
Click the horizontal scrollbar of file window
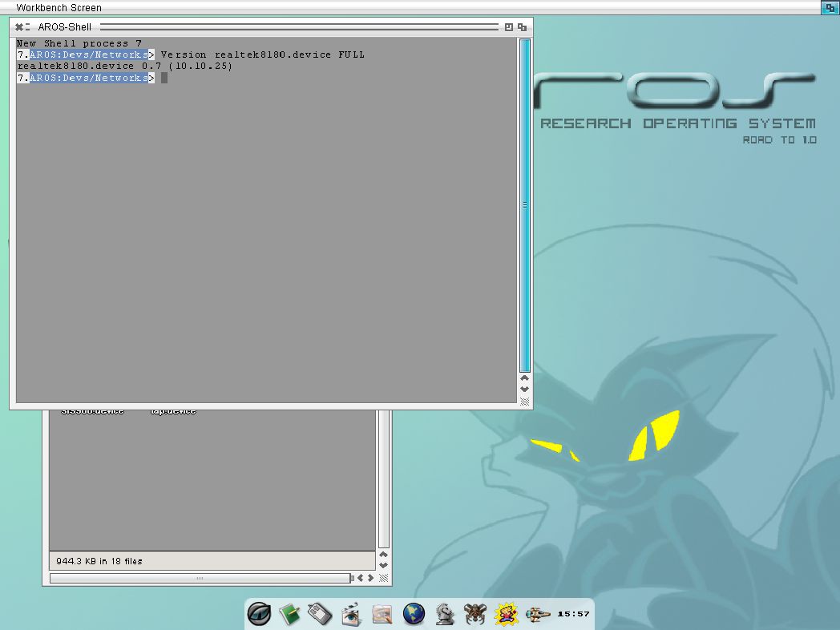point(200,578)
